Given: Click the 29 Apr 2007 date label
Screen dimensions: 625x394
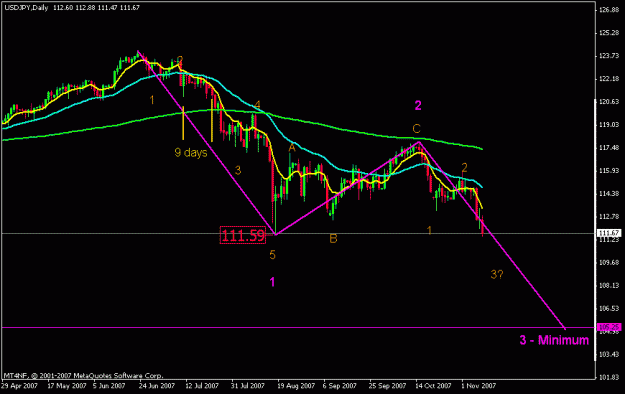Looking at the screenshot, I should pyautogui.click(x=20, y=386).
